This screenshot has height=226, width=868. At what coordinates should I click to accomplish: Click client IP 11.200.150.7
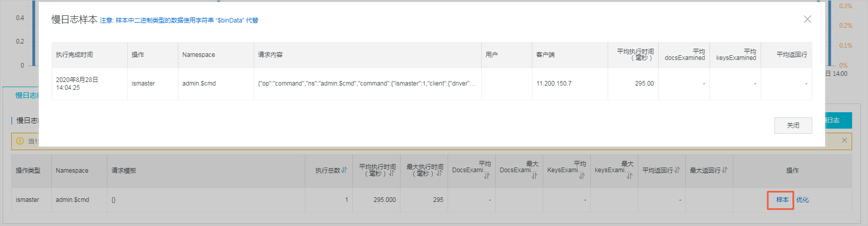pos(554,84)
